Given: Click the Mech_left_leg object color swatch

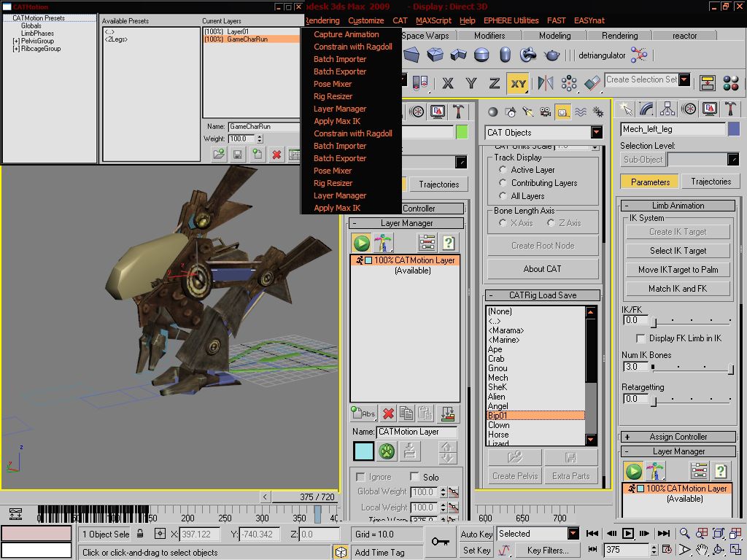Looking at the screenshot, I should [x=734, y=128].
